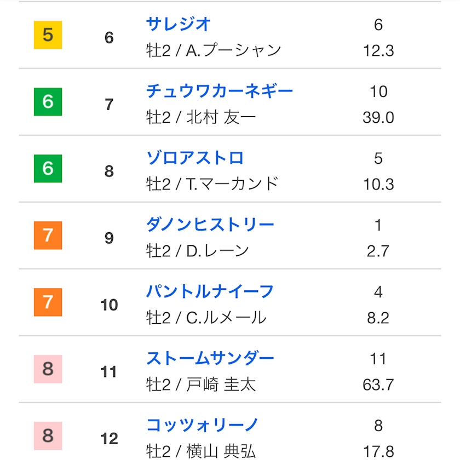Click orange bracket 7 badge for horse 10

[48, 302]
